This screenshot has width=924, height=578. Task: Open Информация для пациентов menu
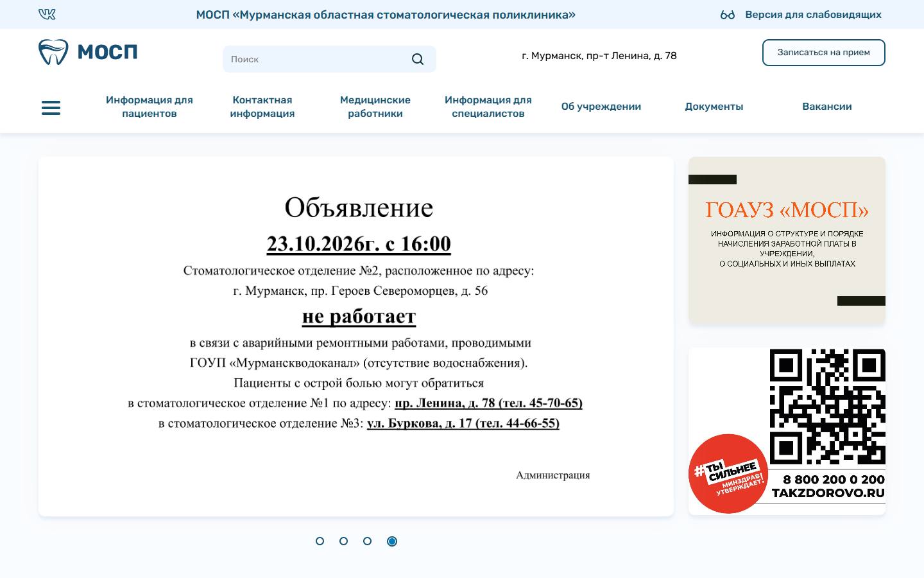point(150,107)
